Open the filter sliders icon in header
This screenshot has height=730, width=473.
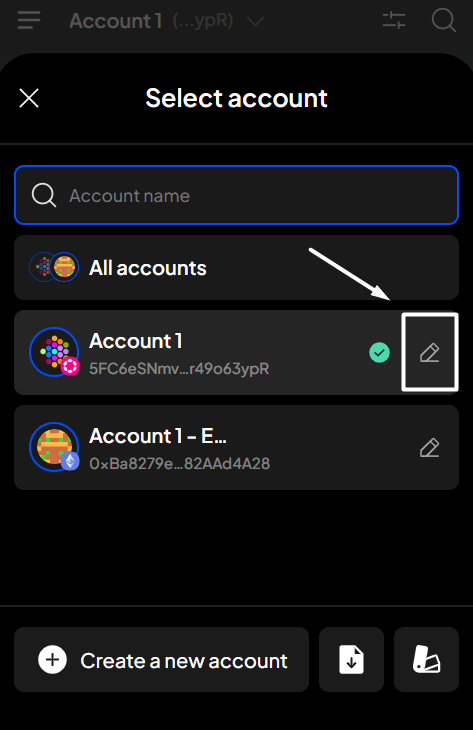tap(394, 20)
